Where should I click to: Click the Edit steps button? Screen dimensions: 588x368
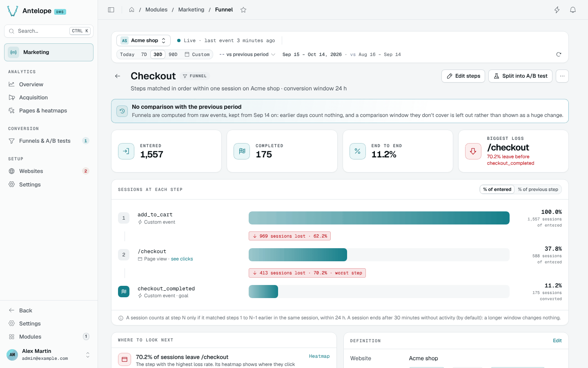click(463, 76)
